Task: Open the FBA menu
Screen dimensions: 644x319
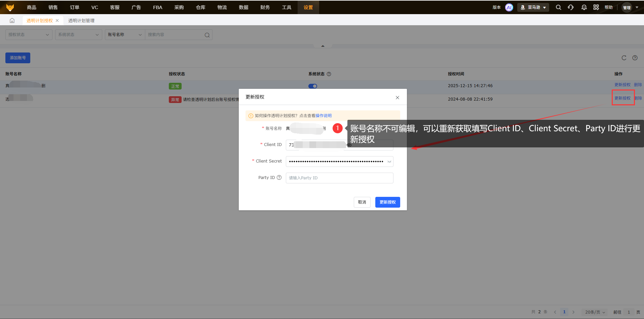Action: coord(158,7)
